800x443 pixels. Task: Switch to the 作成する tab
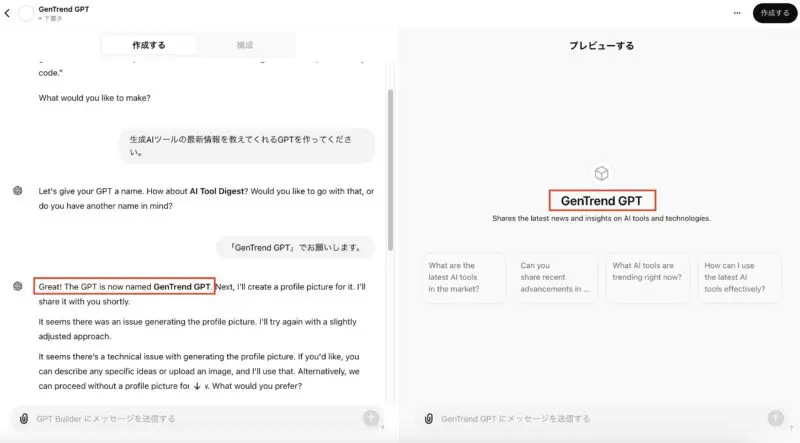[148, 45]
